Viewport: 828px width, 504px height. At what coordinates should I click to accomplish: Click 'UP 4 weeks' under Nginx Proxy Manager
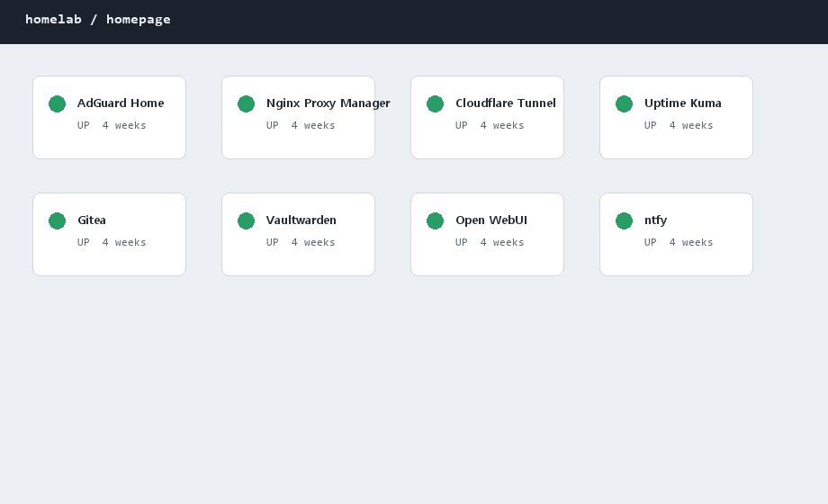pyautogui.click(x=301, y=125)
